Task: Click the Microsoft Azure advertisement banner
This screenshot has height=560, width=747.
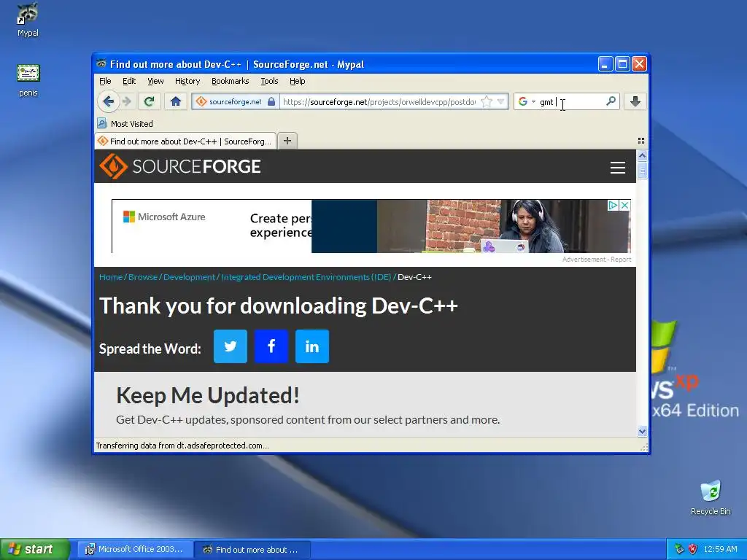Action: click(371, 226)
